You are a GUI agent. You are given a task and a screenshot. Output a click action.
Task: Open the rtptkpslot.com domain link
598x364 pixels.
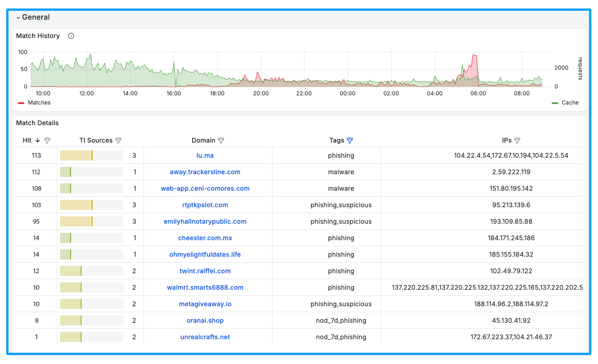coord(205,205)
